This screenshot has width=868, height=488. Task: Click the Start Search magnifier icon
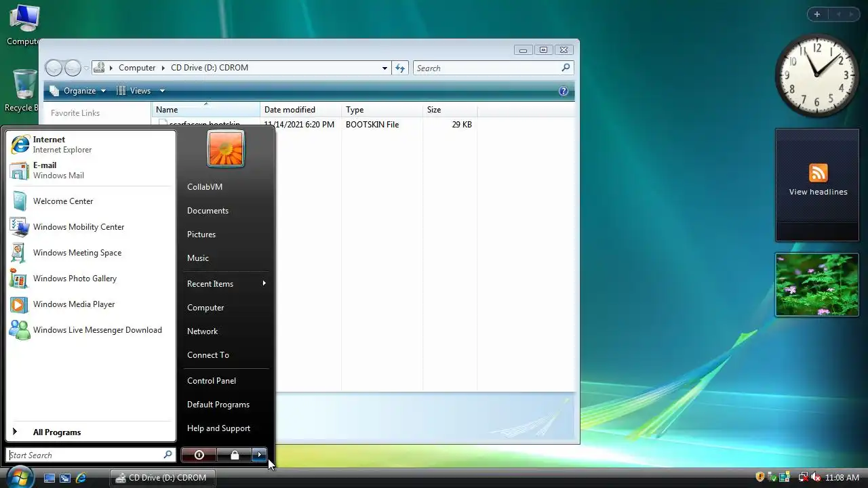pyautogui.click(x=167, y=455)
